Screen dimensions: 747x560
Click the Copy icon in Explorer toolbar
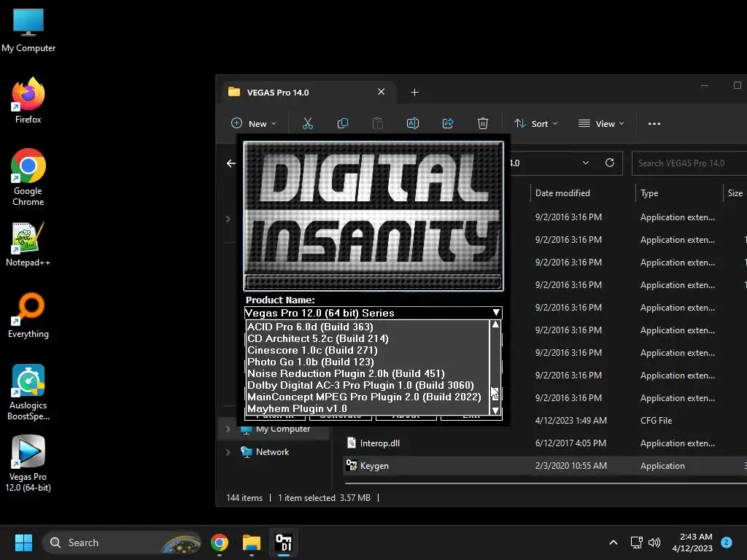tap(343, 124)
